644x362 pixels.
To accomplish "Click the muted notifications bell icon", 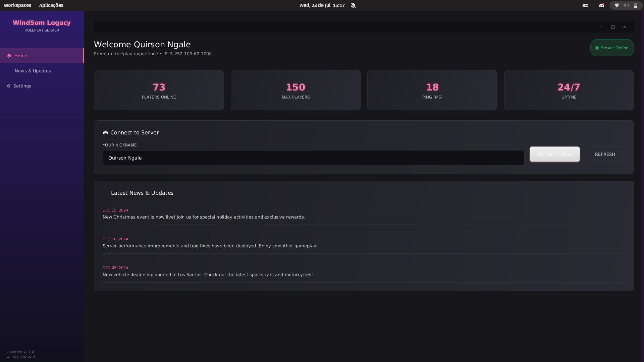I will point(353,5).
